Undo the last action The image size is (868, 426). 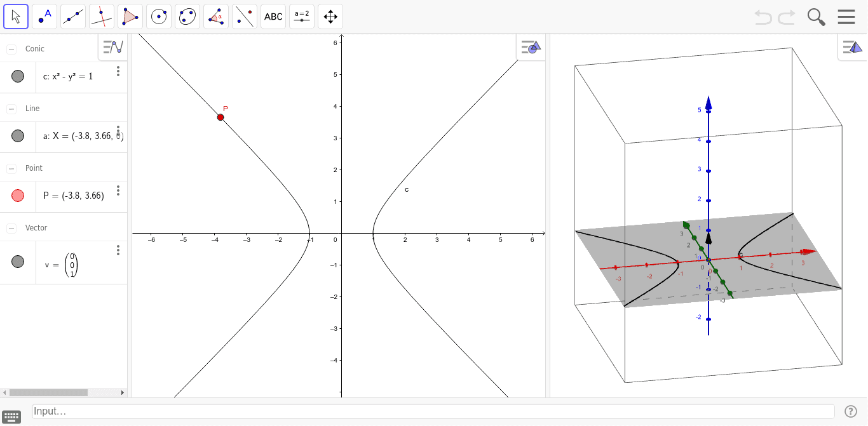click(x=763, y=17)
